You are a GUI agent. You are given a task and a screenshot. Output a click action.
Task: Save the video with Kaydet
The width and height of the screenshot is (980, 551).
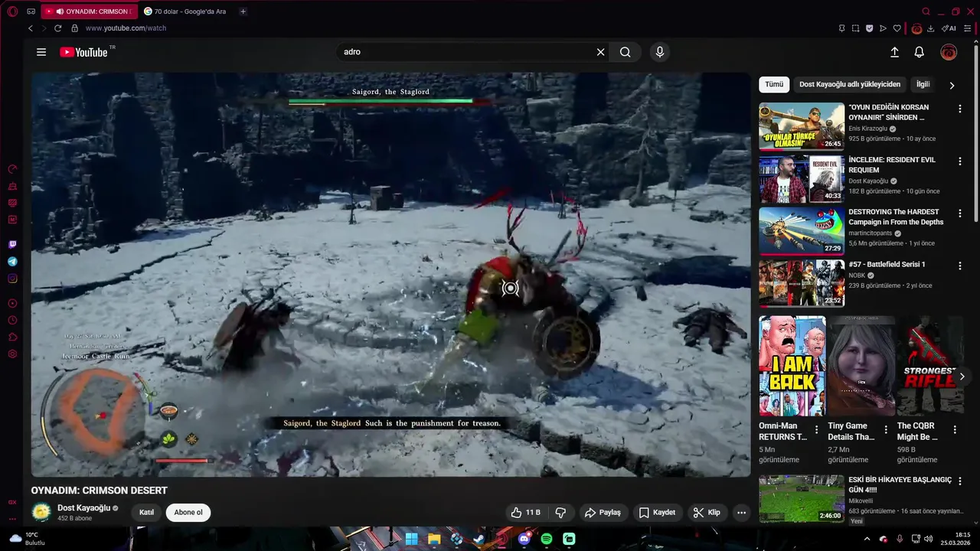(657, 513)
